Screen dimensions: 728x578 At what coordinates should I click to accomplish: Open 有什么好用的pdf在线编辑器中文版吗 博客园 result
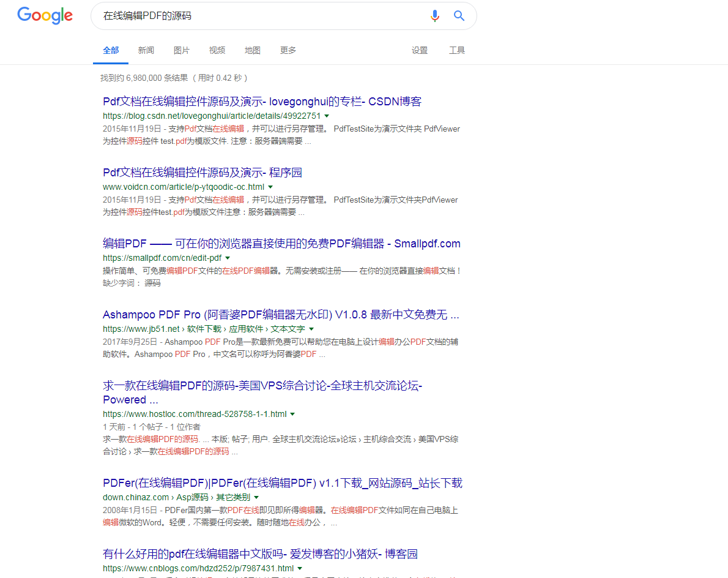pos(260,554)
